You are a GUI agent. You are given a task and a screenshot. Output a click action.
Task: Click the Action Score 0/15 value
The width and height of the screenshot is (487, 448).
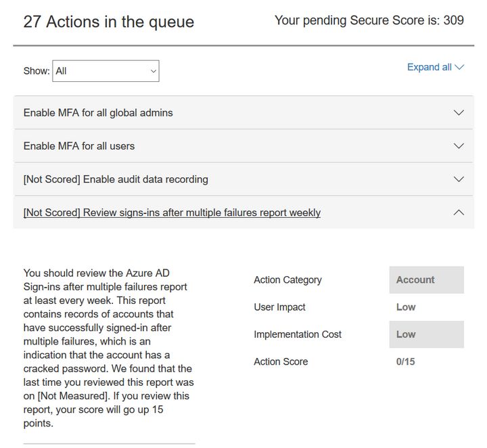[x=406, y=361]
